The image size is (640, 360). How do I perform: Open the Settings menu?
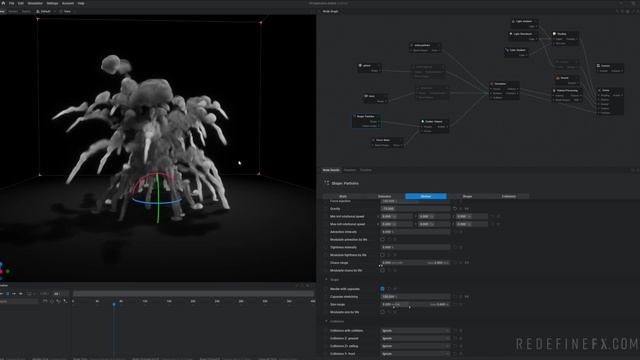click(52, 3)
